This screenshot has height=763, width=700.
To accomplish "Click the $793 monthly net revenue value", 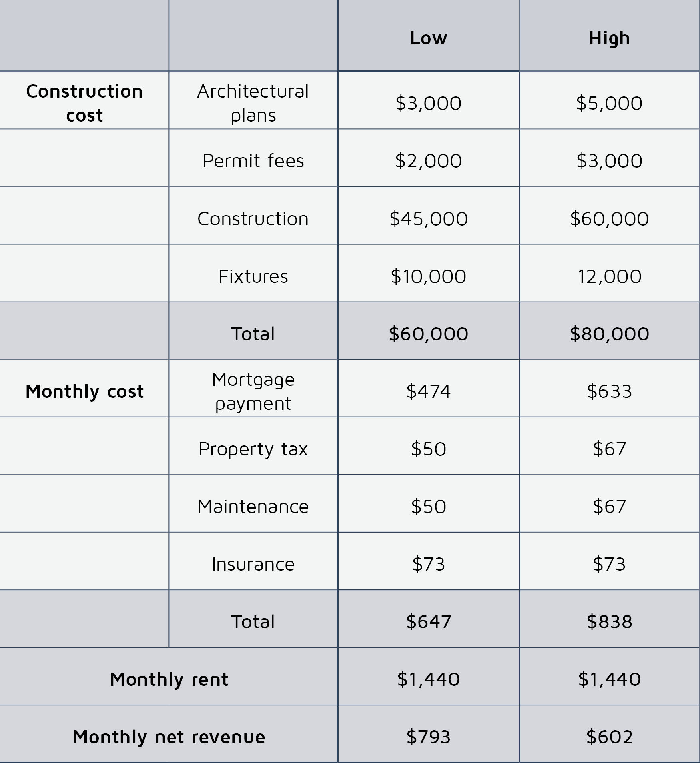I will [428, 737].
